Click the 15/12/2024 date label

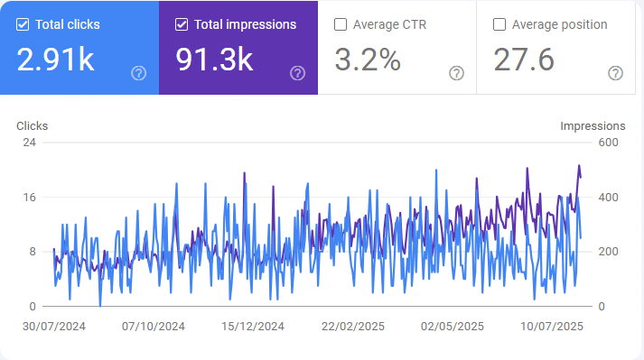(x=253, y=327)
